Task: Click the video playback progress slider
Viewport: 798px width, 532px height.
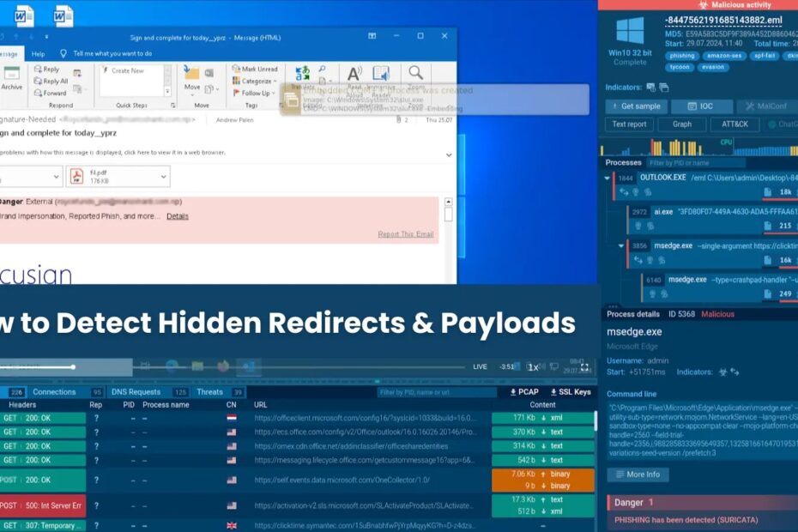Action: click(73, 366)
